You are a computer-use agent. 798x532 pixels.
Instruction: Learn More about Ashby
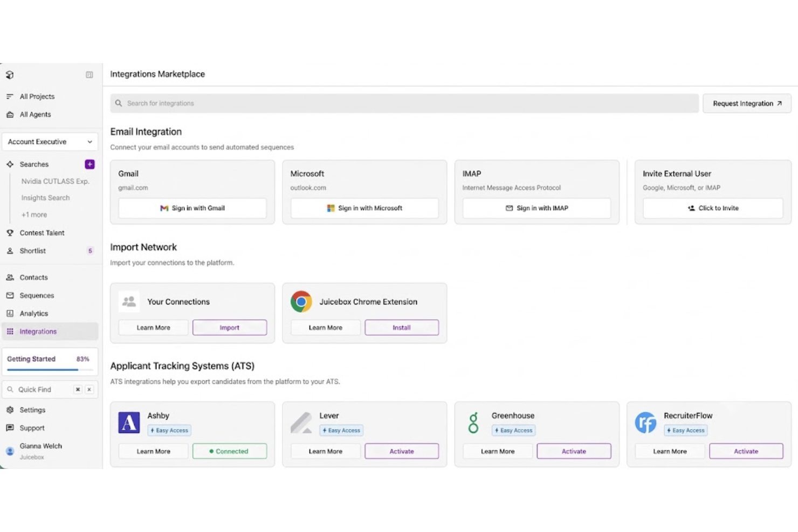[154, 451]
